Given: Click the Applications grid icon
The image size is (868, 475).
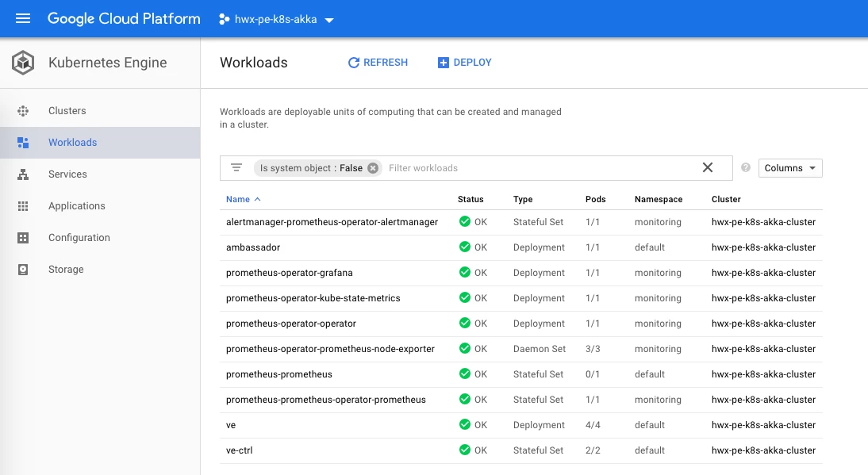Looking at the screenshot, I should pyautogui.click(x=23, y=205).
